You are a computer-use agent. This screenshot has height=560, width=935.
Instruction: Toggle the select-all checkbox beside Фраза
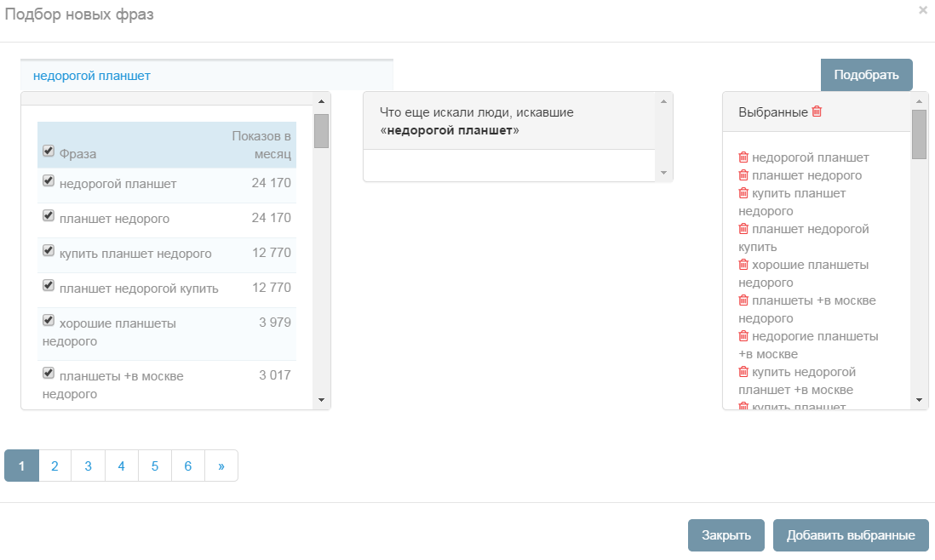click(x=49, y=151)
